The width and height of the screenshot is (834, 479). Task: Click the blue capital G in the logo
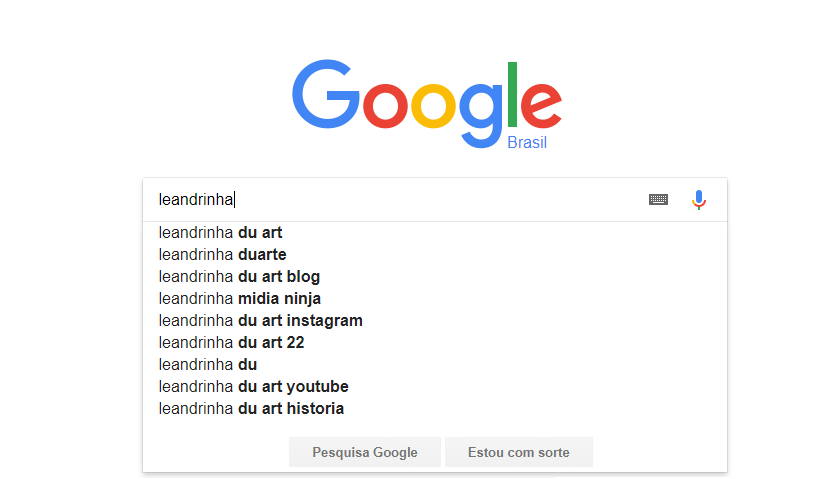point(326,94)
